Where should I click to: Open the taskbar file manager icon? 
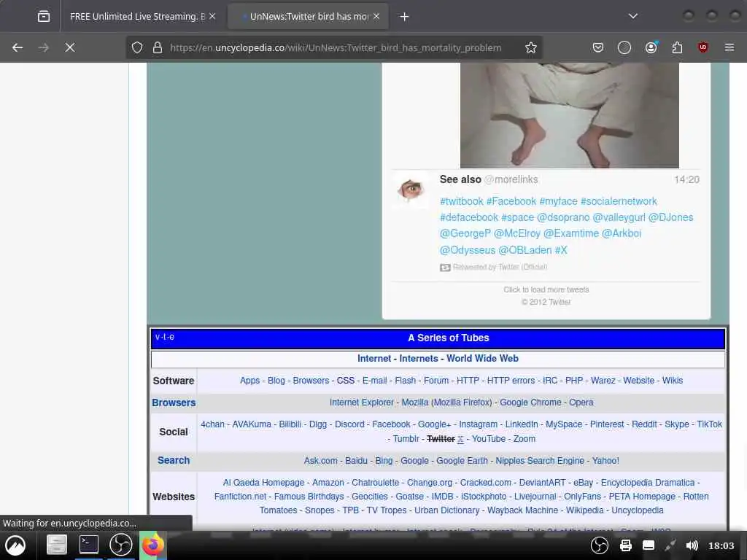click(57, 545)
